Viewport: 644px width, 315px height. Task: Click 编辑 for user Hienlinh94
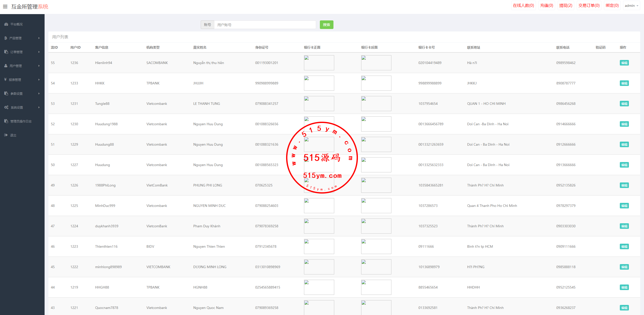[624, 63]
